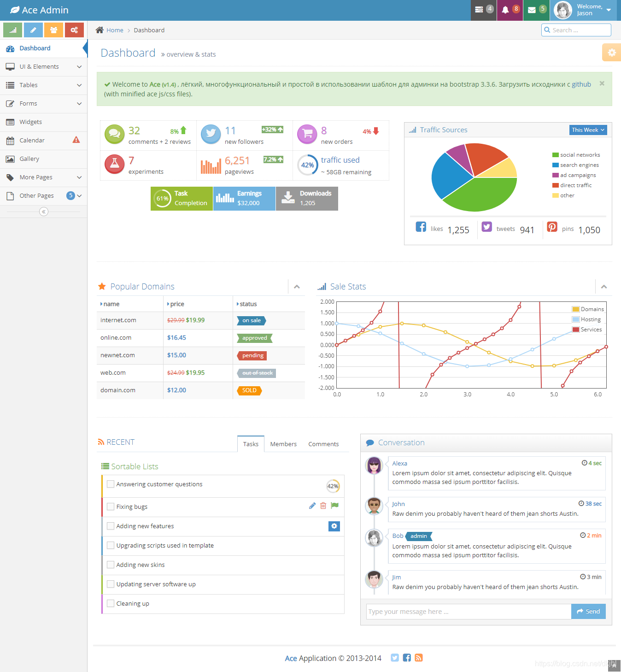
Task: Open the messages envelope in navbar
Action: coord(536,10)
